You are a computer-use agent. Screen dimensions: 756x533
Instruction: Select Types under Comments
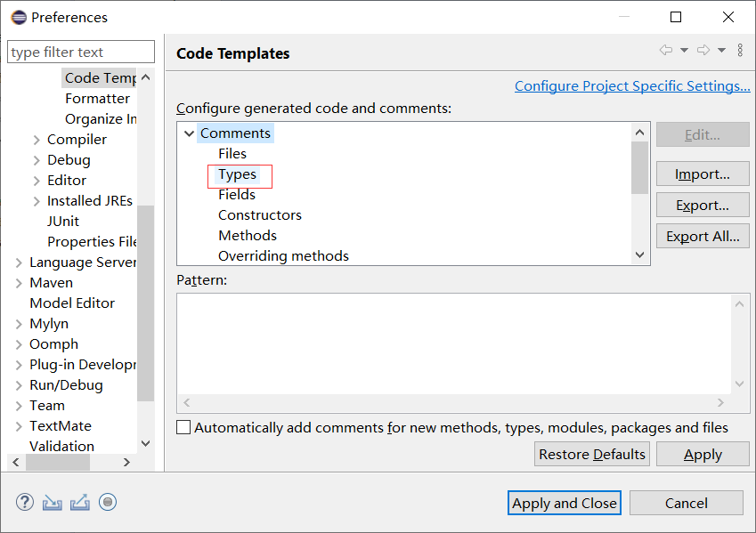237,174
